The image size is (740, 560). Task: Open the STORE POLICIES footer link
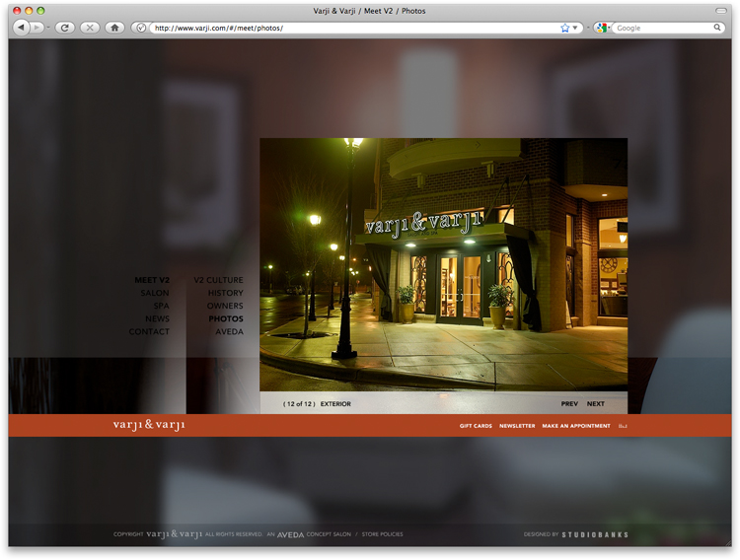pyautogui.click(x=382, y=534)
